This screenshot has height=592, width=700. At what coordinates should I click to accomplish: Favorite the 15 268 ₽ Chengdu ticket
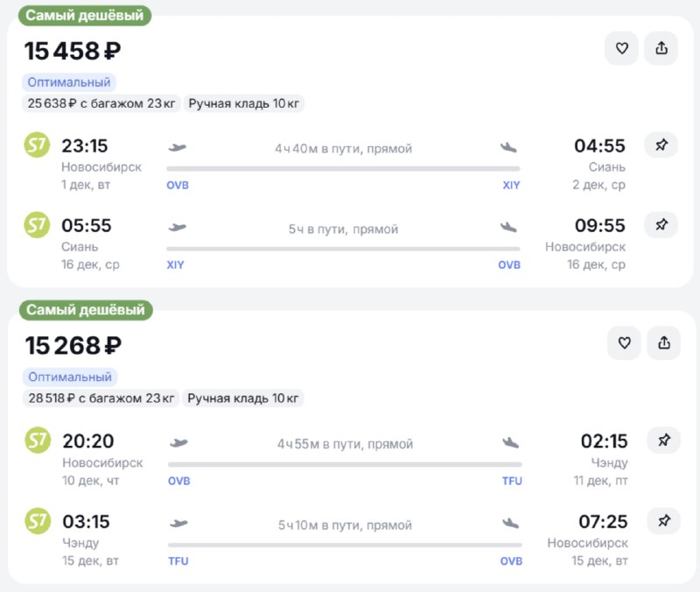point(624,343)
